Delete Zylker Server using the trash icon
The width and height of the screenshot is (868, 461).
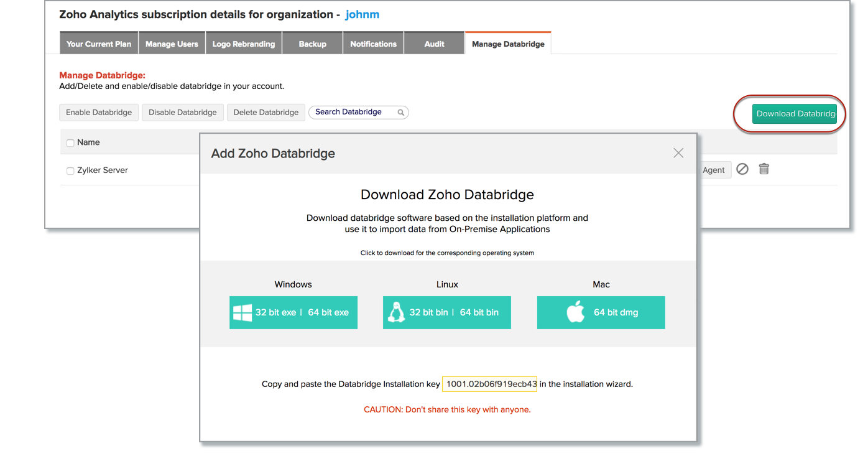(x=764, y=169)
